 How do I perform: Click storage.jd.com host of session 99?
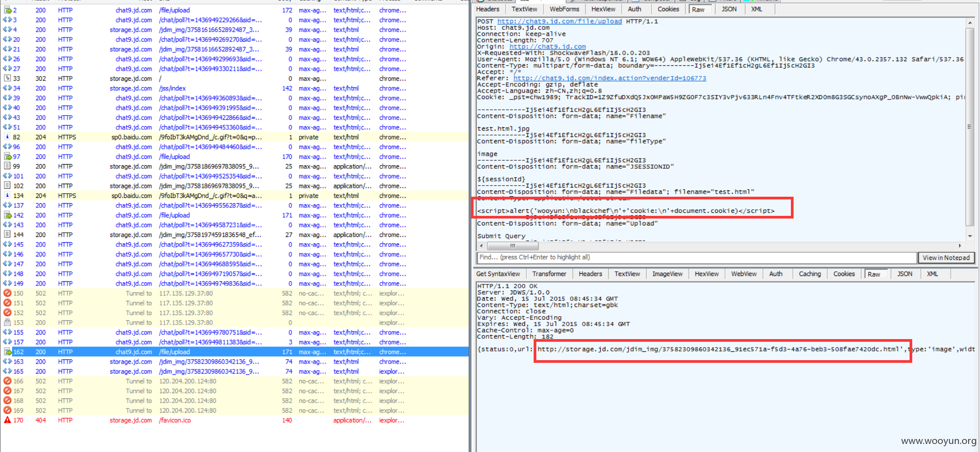131,166
